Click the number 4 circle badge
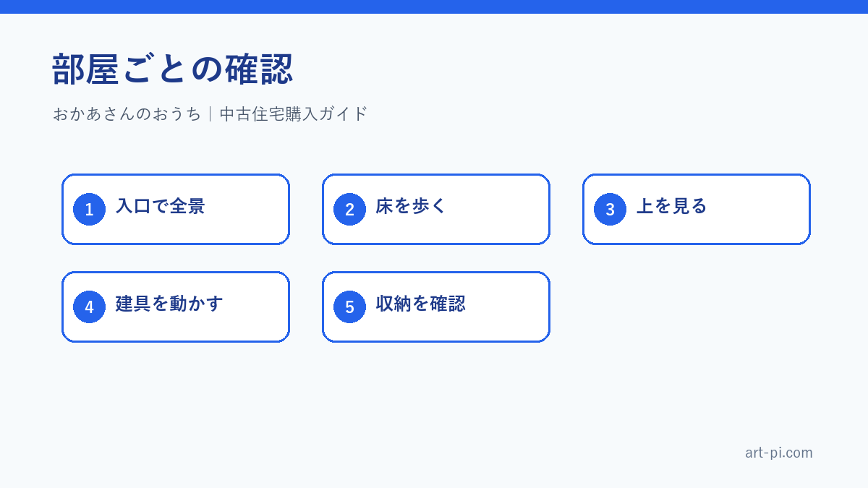 (x=89, y=307)
